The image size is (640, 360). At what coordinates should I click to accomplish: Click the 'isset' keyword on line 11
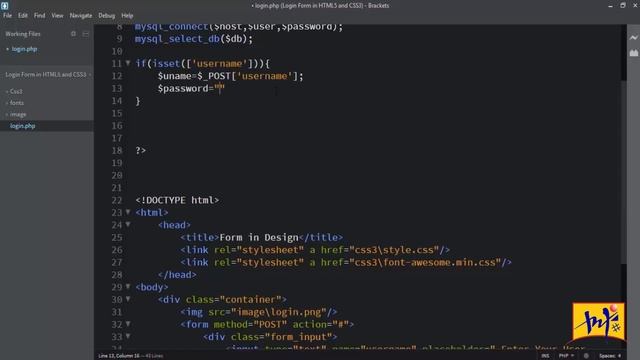(166, 64)
